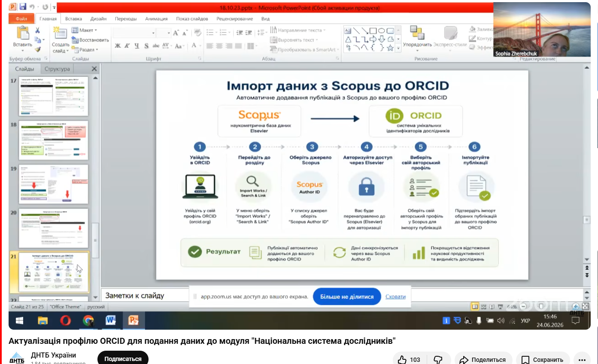
Task: Switch to the Структура outline tab
Action: point(57,69)
